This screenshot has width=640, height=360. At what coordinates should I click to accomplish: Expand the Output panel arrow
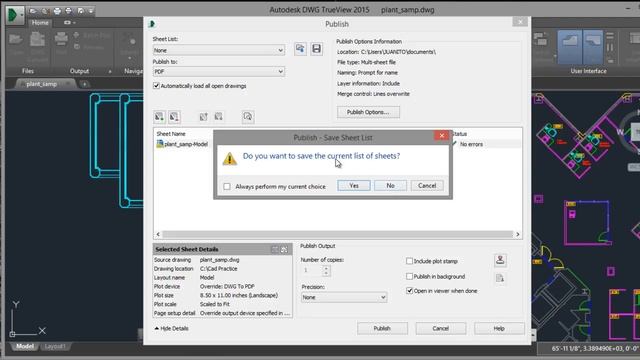[x=110, y=71]
